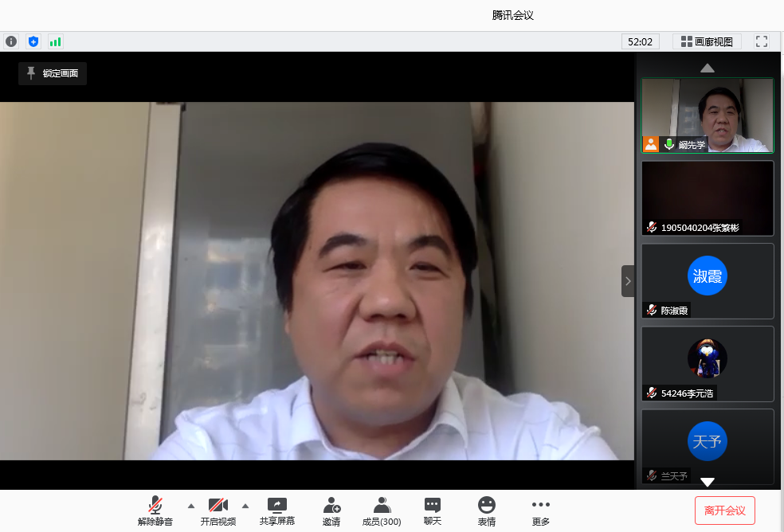Unmute microphone with 解除静音

[155, 510]
